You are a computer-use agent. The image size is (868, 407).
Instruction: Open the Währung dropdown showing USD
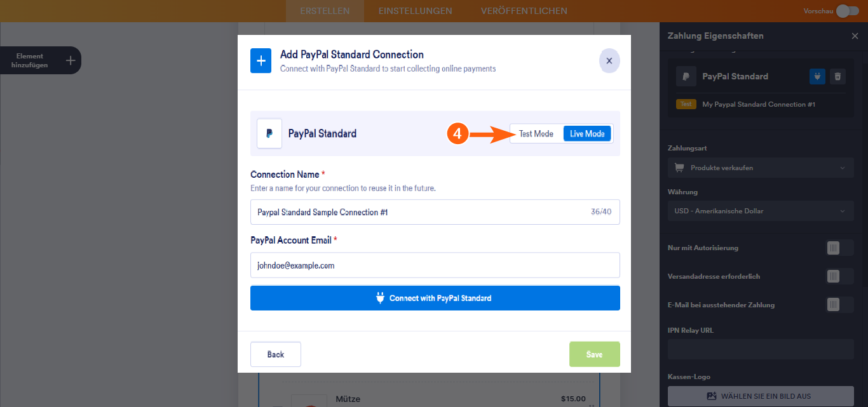click(760, 210)
